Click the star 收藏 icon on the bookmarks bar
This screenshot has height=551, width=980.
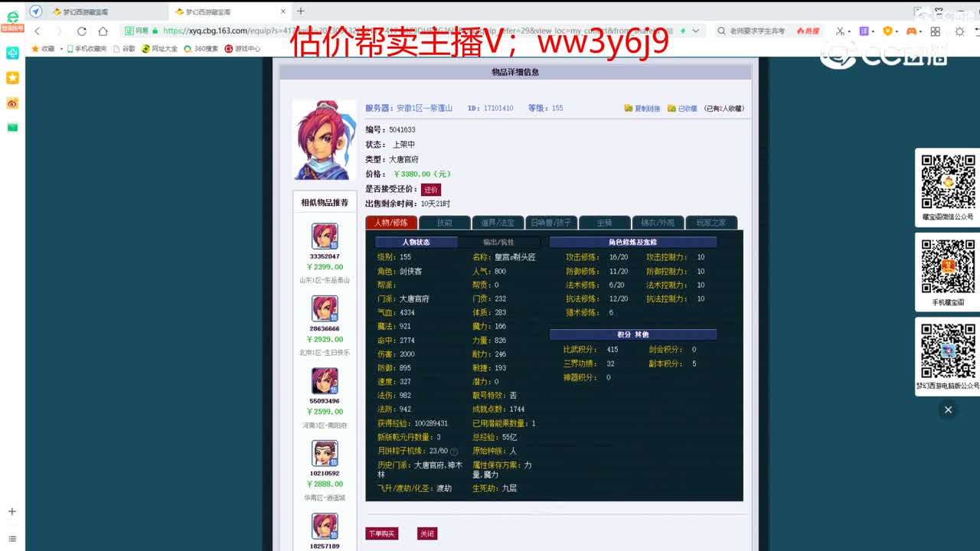pyautogui.click(x=34, y=47)
